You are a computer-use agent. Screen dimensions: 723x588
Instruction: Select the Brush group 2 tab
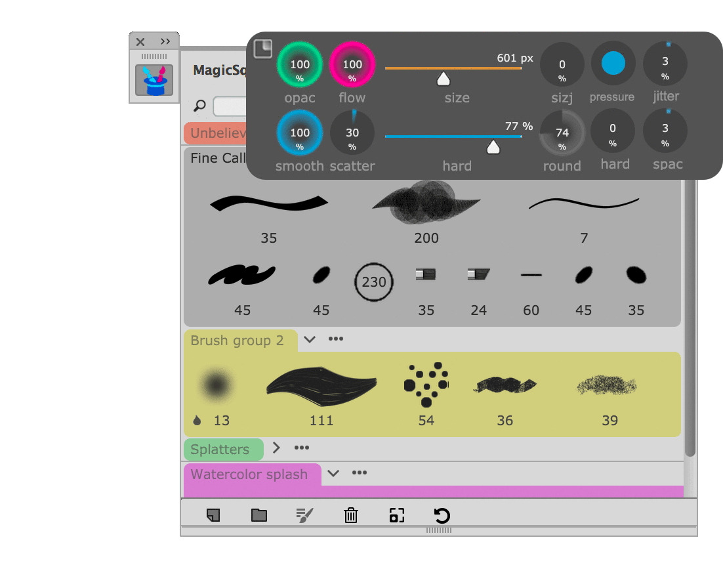pos(238,341)
